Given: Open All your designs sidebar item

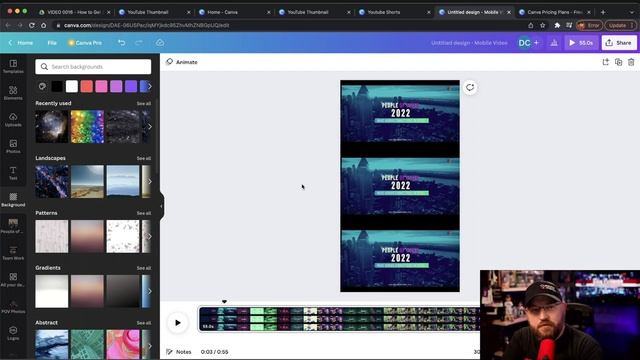Looking at the screenshot, I should coord(13,280).
